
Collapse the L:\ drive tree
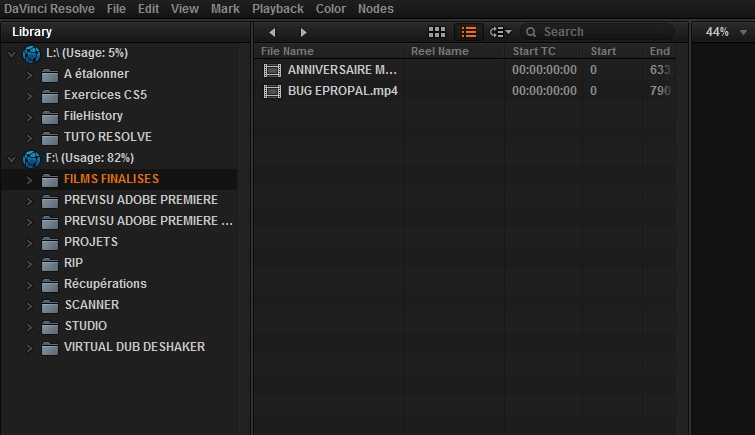pos(11,53)
